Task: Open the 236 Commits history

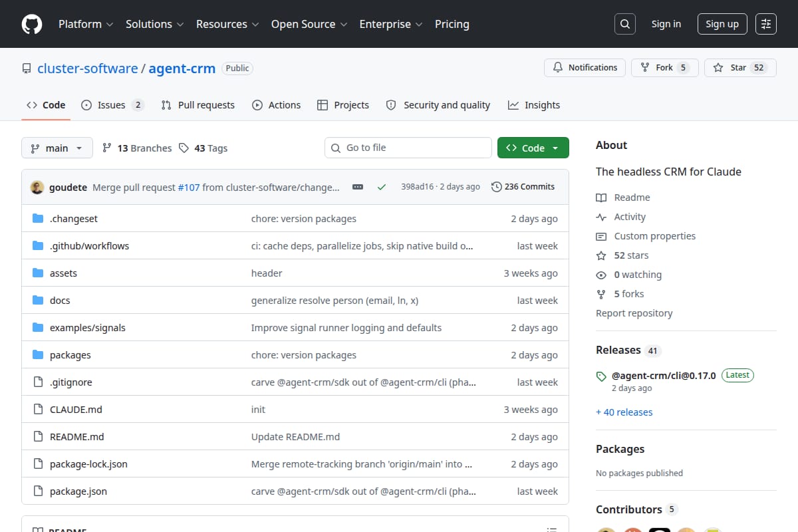Action: [523, 187]
